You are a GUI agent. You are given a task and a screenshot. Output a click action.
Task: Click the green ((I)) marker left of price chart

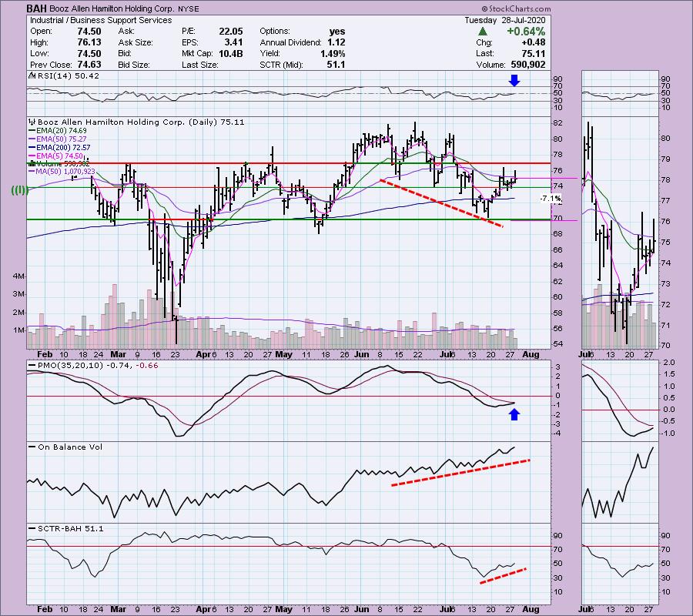point(20,190)
